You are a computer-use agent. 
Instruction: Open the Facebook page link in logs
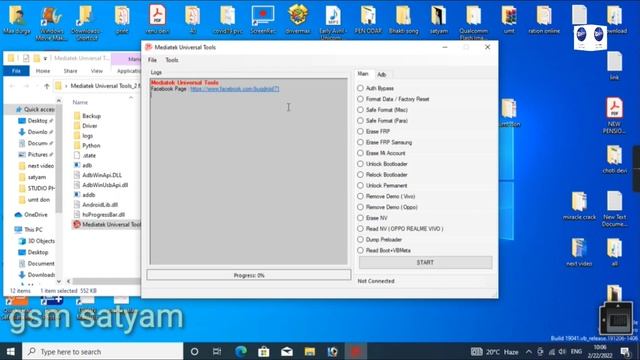point(235,89)
